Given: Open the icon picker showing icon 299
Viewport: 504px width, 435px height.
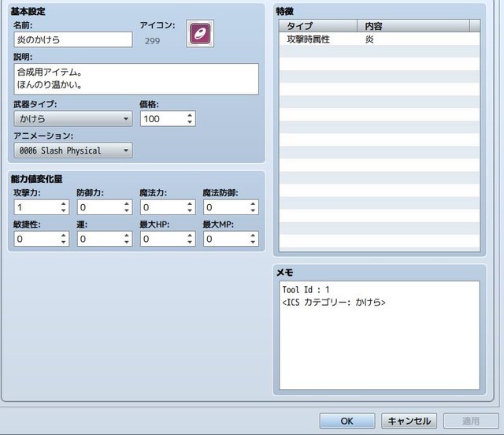Looking at the screenshot, I should 200,33.
